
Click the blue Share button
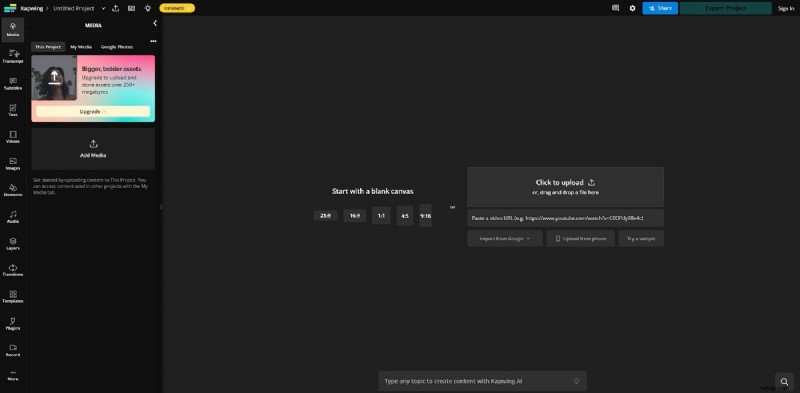pos(660,8)
